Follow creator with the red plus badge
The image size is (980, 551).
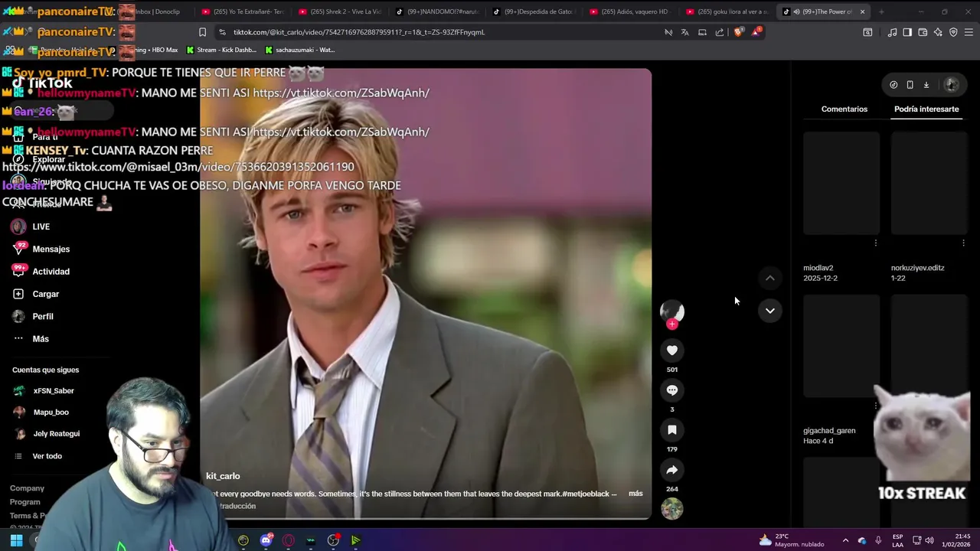point(671,324)
